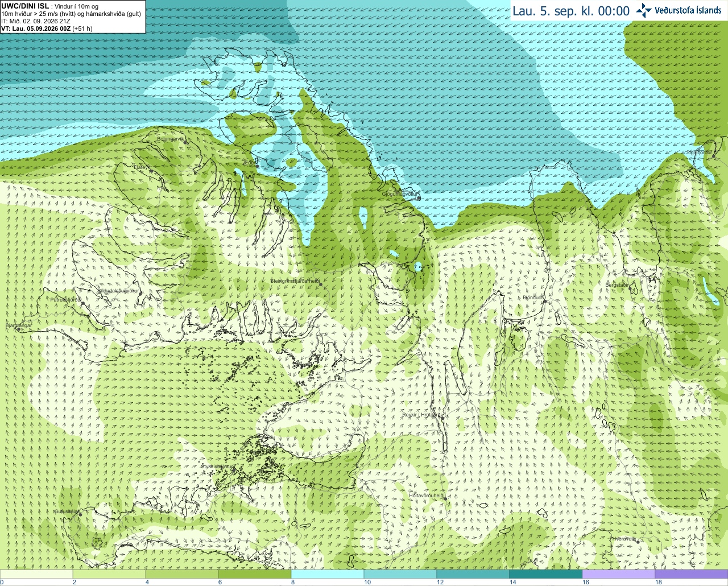Image resolution: width=728 pixels, height=586 pixels.
Task: Select the Bíldudalsflugvöllur station label
Action: point(118,290)
